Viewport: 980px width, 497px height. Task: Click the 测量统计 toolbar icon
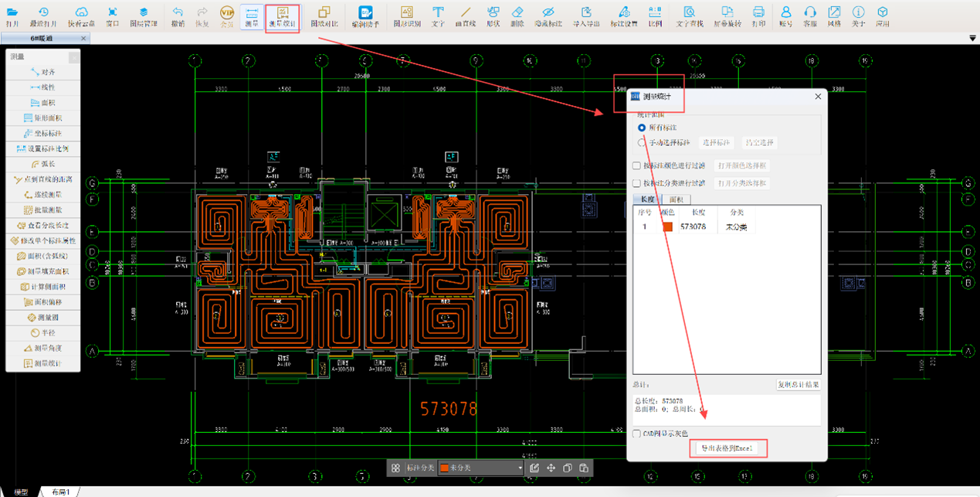[x=282, y=16]
